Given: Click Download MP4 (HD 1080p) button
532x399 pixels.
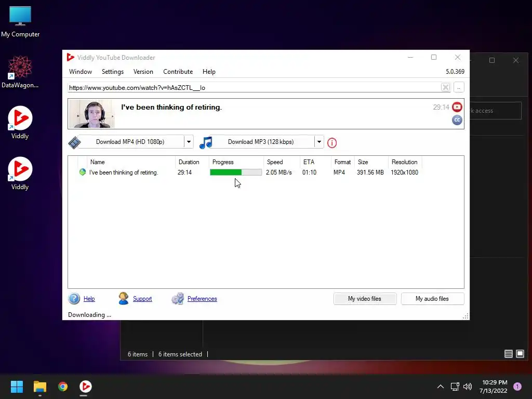Looking at the screenshot, I should [130, 142].
